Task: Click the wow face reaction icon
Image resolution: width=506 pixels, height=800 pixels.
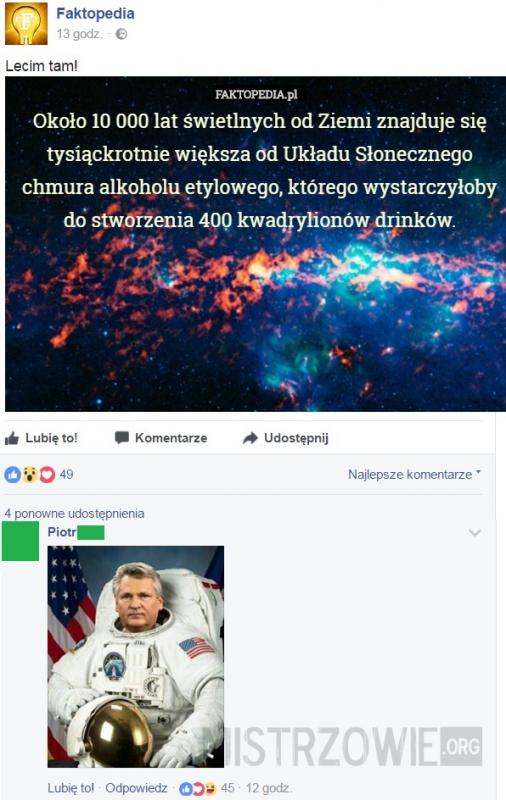Action: (x=30, y=474)
